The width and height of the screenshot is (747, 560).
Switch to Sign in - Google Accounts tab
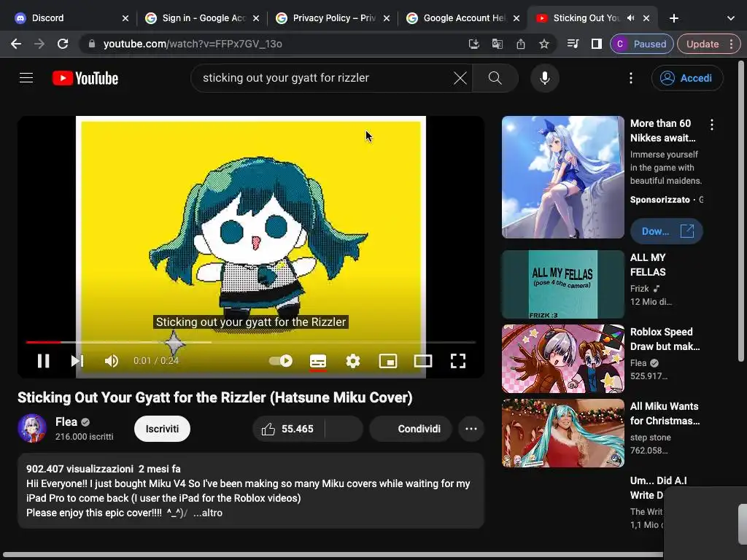pyautogui.click(x=203, y=18)
